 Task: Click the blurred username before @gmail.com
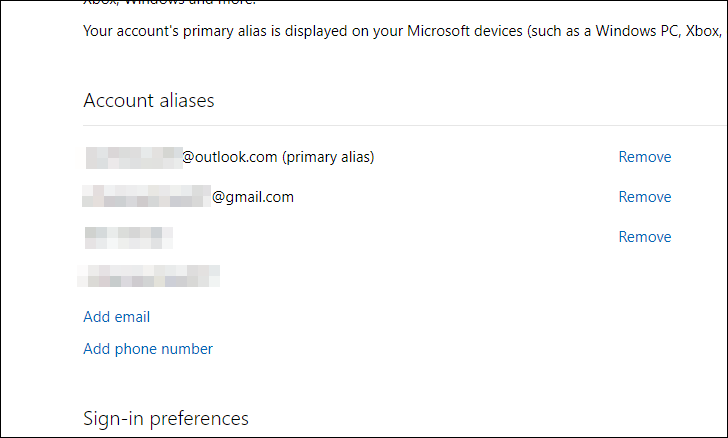(x=147, y=196)
